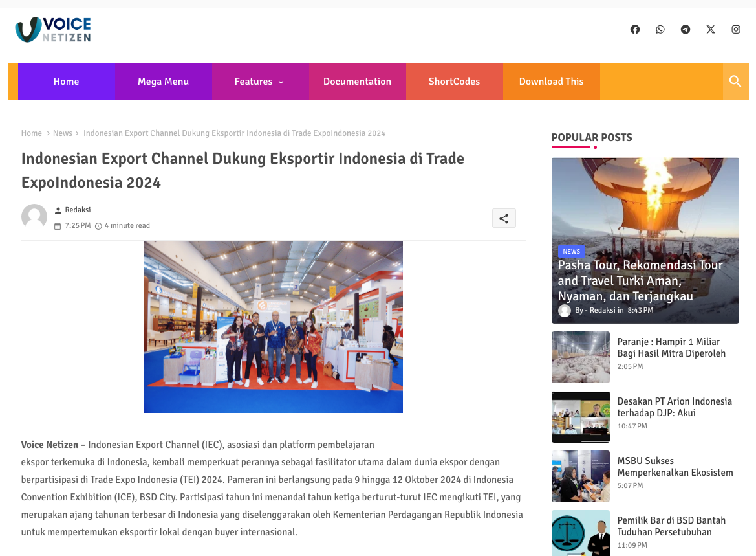Click the 11:09 PM timestamp
Image resolution: width=756 pixels, height=556 pixels.
pos(632,546)
